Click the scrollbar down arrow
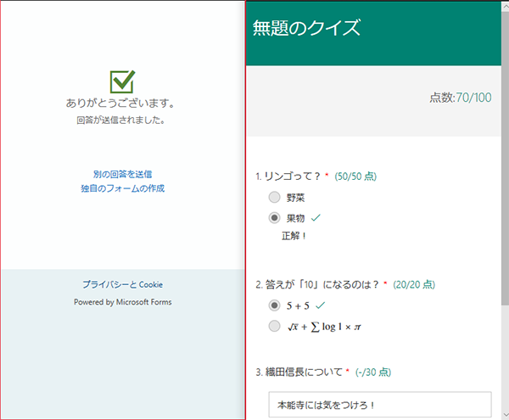This screenshot has width=509, height=420. [x=505, y=415]
